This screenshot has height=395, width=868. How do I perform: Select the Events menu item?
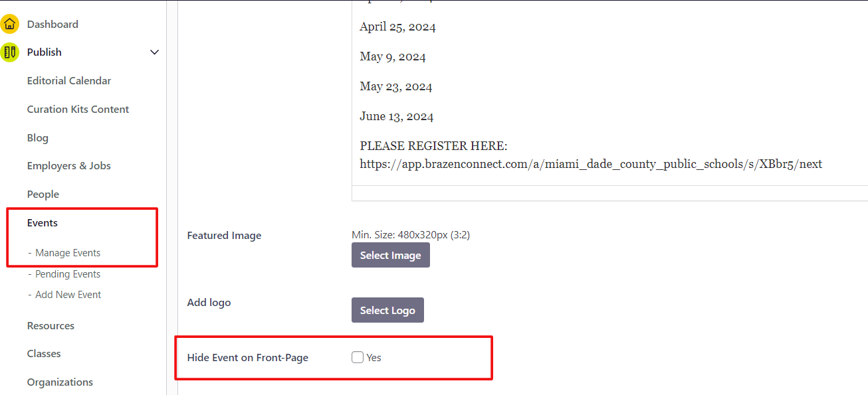tap(43, 223)
